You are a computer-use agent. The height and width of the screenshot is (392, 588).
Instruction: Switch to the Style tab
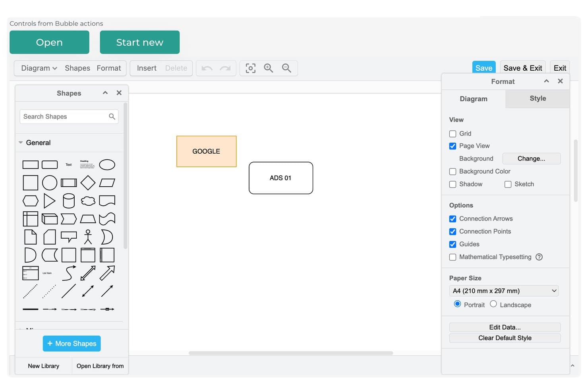[538, 98]
